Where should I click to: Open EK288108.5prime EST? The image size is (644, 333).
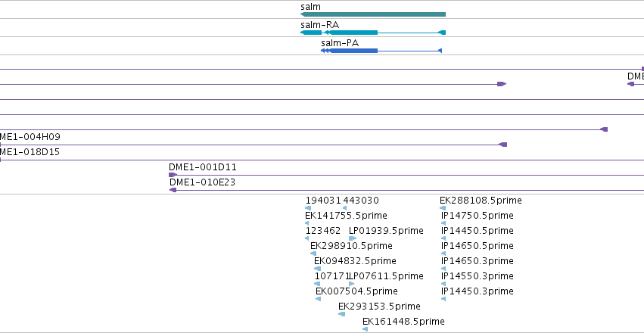[481, 201]
